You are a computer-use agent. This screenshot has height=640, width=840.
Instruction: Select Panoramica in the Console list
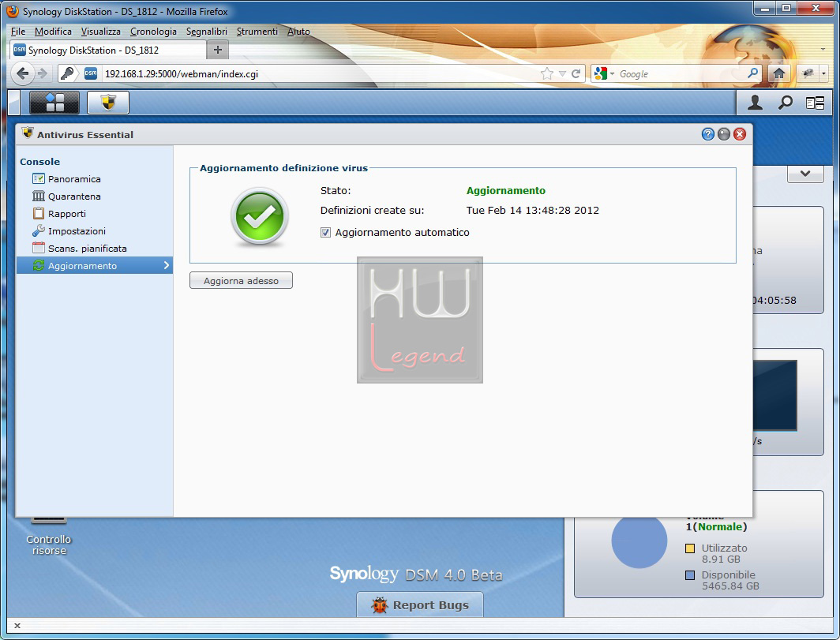click(94, 179)
